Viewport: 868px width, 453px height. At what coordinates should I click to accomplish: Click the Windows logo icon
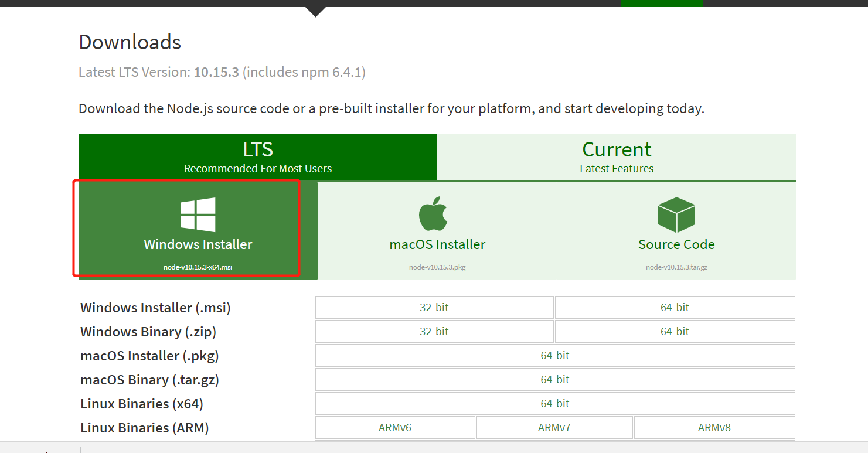point(198,214)
